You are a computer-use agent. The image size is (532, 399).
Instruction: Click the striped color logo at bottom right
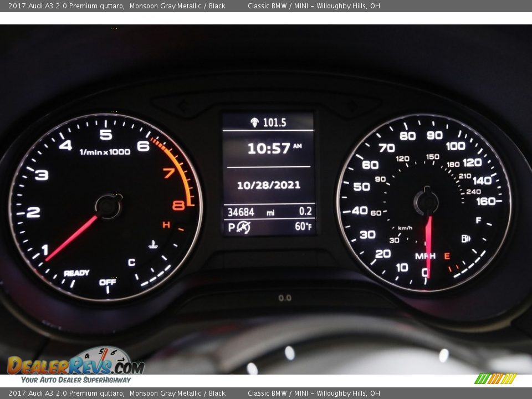click(495, 378)
